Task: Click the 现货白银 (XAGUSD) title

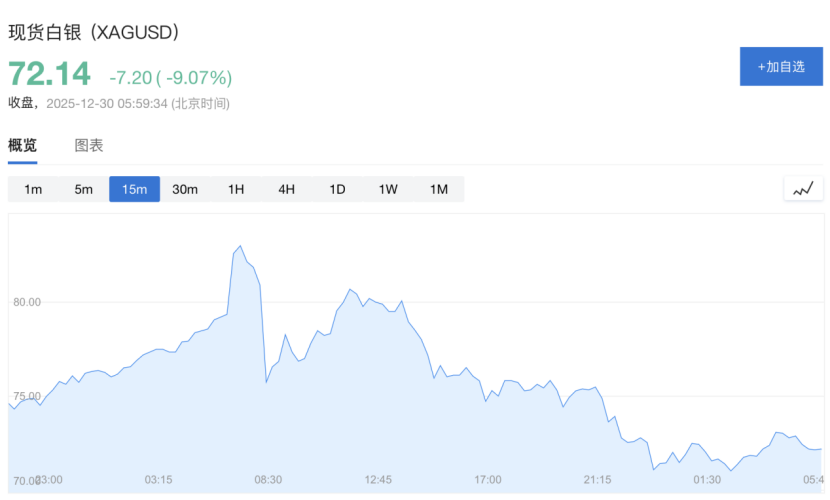Action: (94, 32)
